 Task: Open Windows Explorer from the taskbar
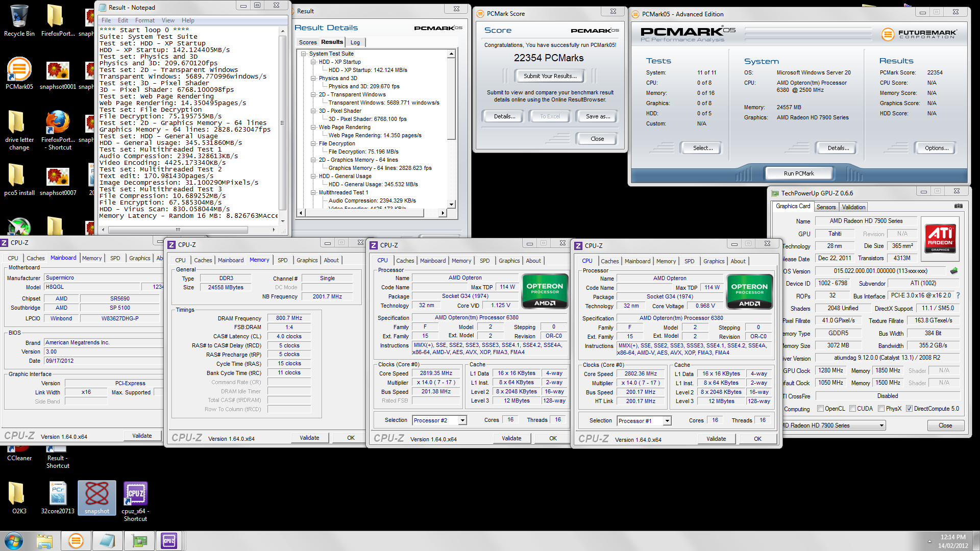click(44, 541)
